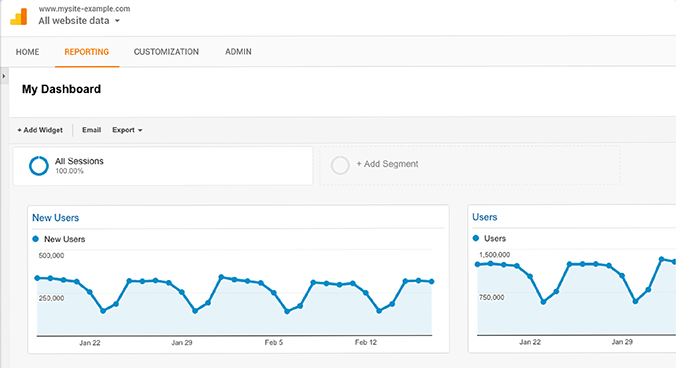676x368 pixels.
Task: Open the Export dropdown menu
Action: click(127, 130)
